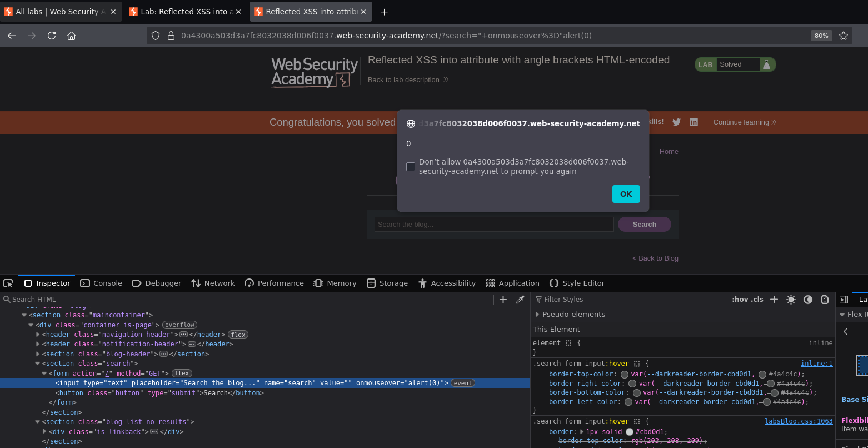The width and height of the screenshot is (868, 448).
Task: Share lab solution on LinkedIn
Action: [x=694, y=122]
